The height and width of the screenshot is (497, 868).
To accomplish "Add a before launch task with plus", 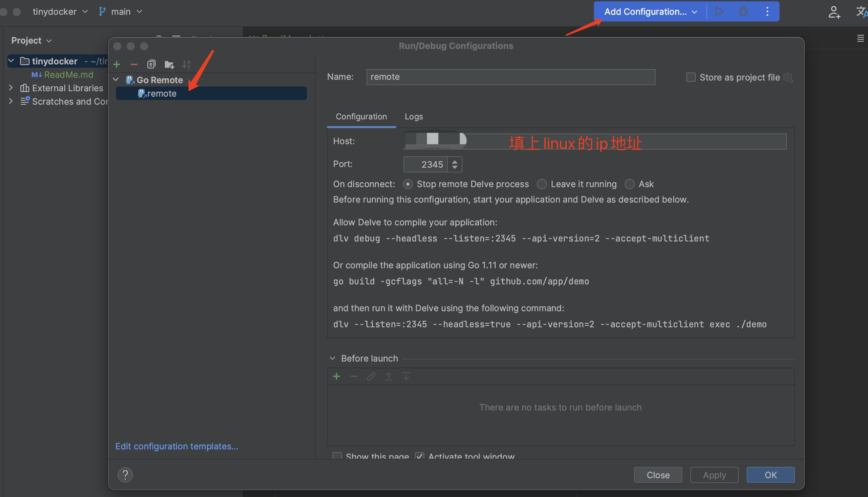I will 336,376.
